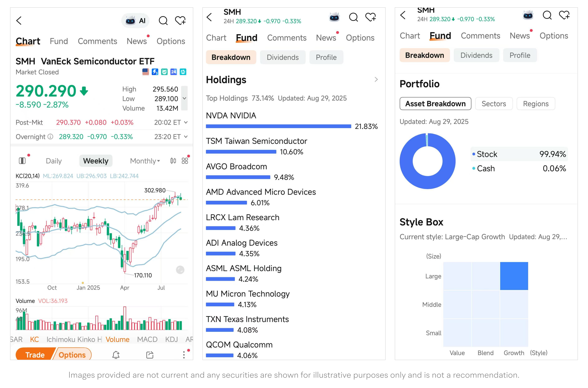Expand the Monthly interval dropdown
The image size is (588, 388).
tap(144, 161)
